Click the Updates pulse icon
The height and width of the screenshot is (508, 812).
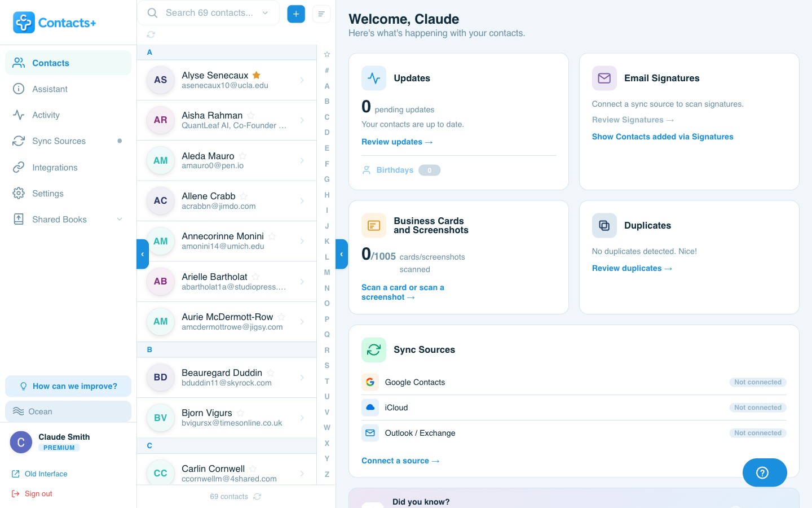pyautogui.click(x=374, y=78)
